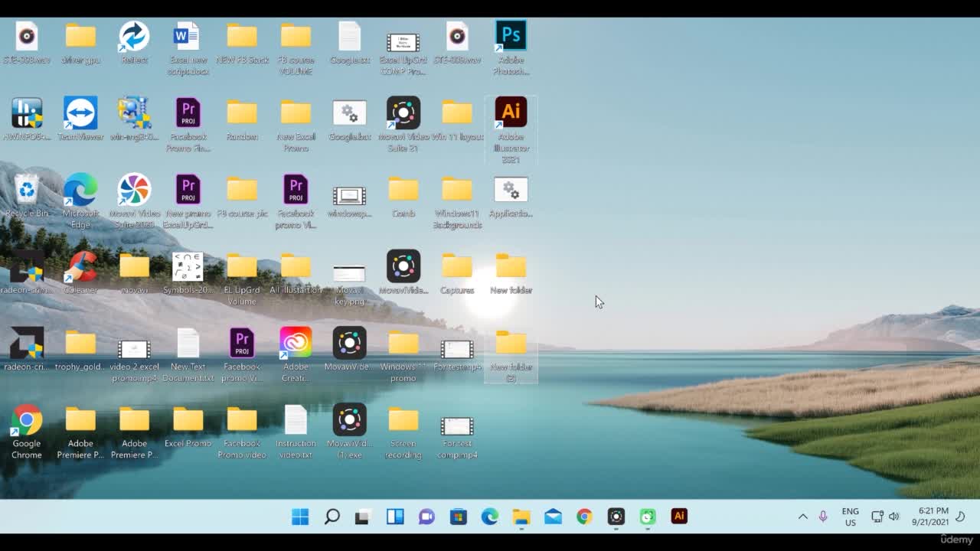Select the Google Chrome desktop shortcut
This screenshot has width=980, height=551.
[27, 432]
